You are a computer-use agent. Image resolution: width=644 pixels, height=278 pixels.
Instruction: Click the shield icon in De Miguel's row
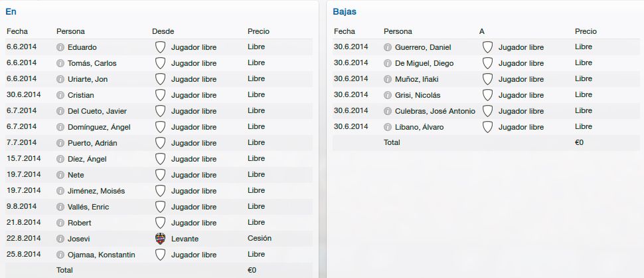487,63
